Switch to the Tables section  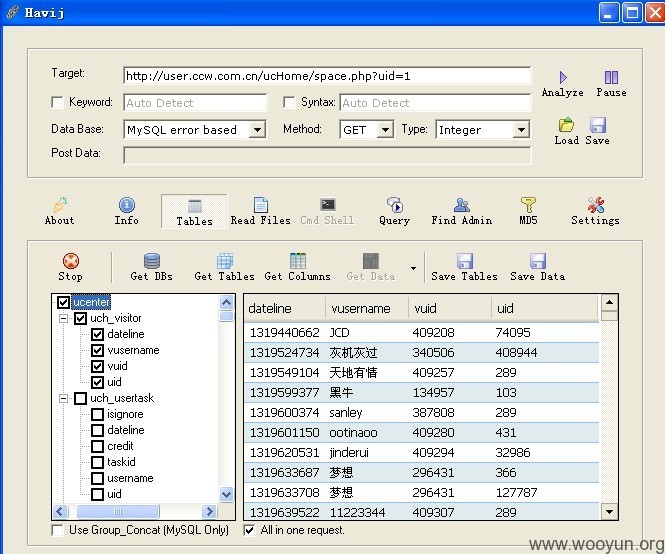coord(194,212)
